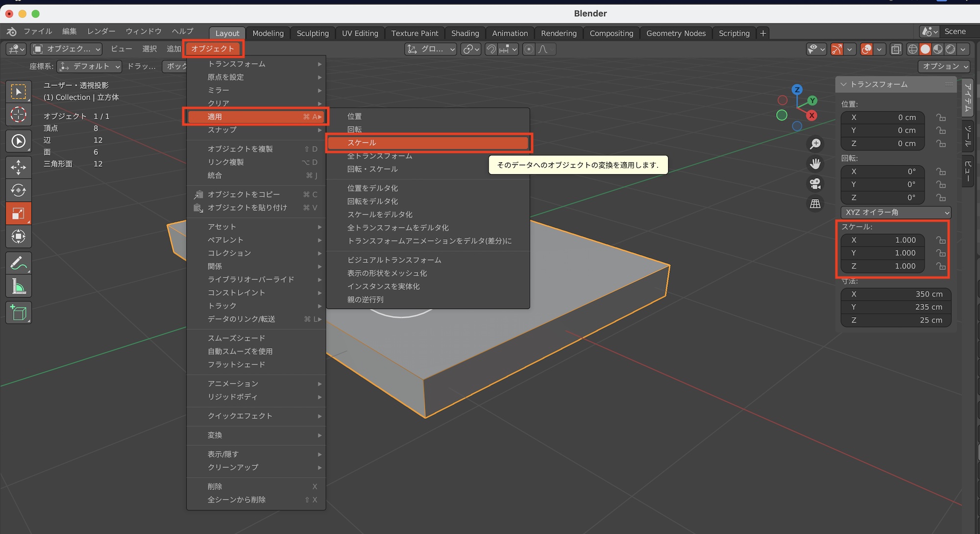
Task: Click the Add Cube tool icon
Action: 18,313
